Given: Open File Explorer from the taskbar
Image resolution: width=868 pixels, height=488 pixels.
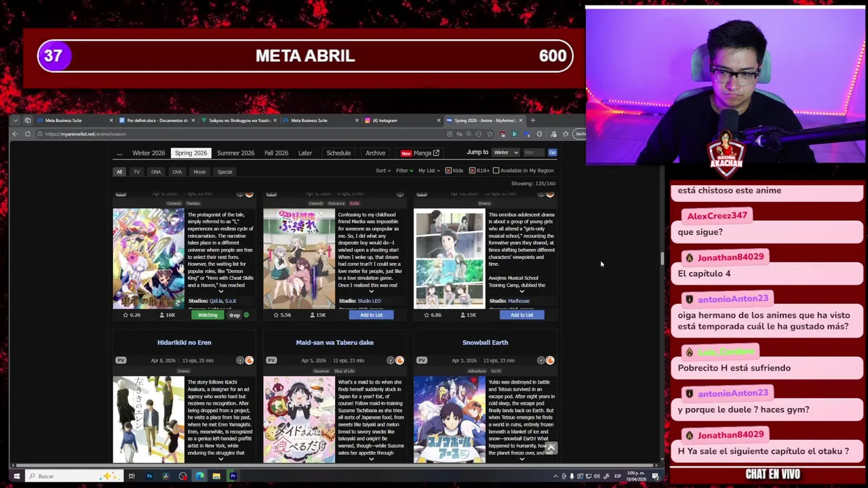Looking at the screenshot, I should [x=216, y=476].
